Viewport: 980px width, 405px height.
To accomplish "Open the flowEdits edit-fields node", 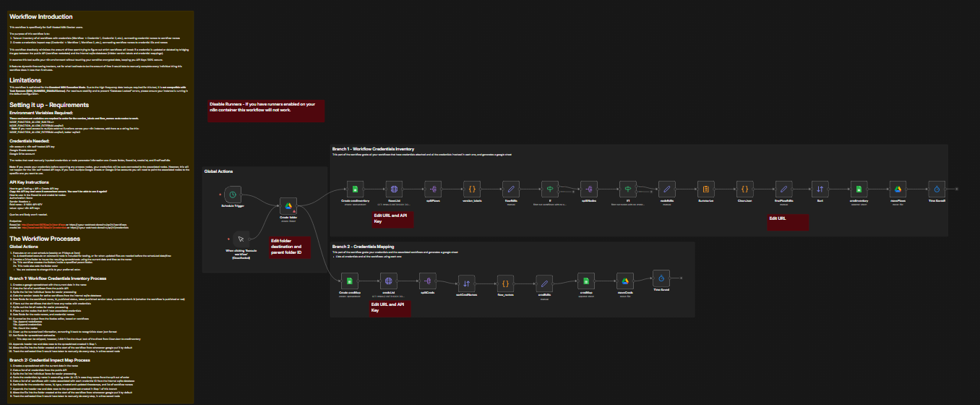I will click(511, 189).
